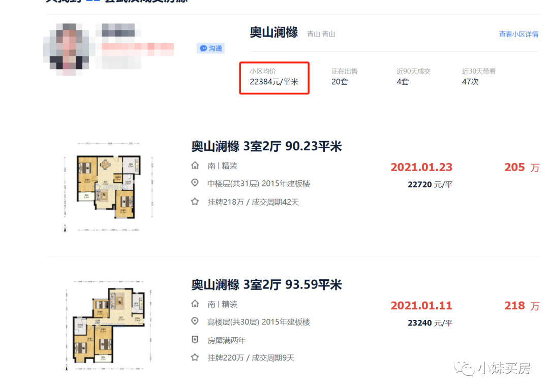The image size is (549, 392).
Task: Click the 205万 deal price
Action: [522, 167]
